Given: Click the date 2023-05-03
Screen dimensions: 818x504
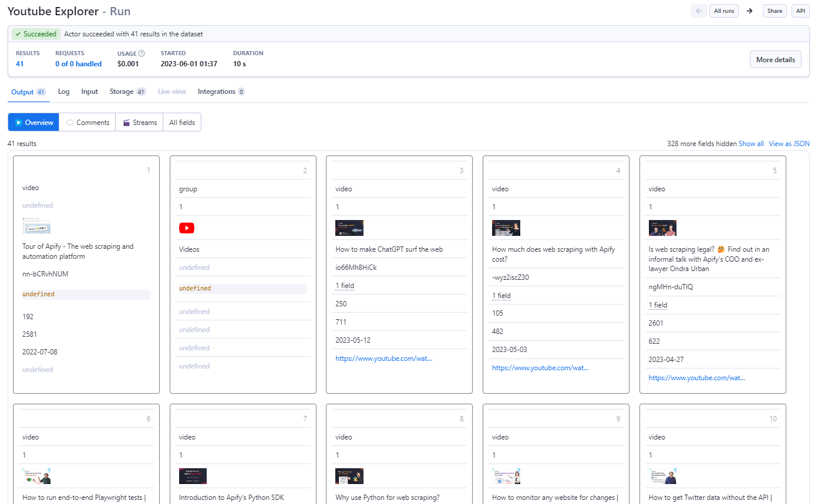Looking at the screenshot, I should click(510, 350).
